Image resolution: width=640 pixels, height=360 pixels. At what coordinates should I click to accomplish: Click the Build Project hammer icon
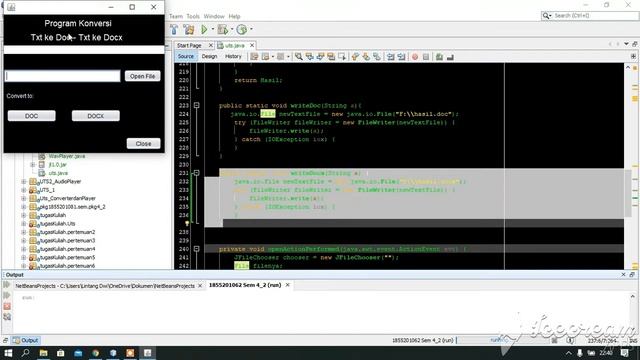coord(174,29)
